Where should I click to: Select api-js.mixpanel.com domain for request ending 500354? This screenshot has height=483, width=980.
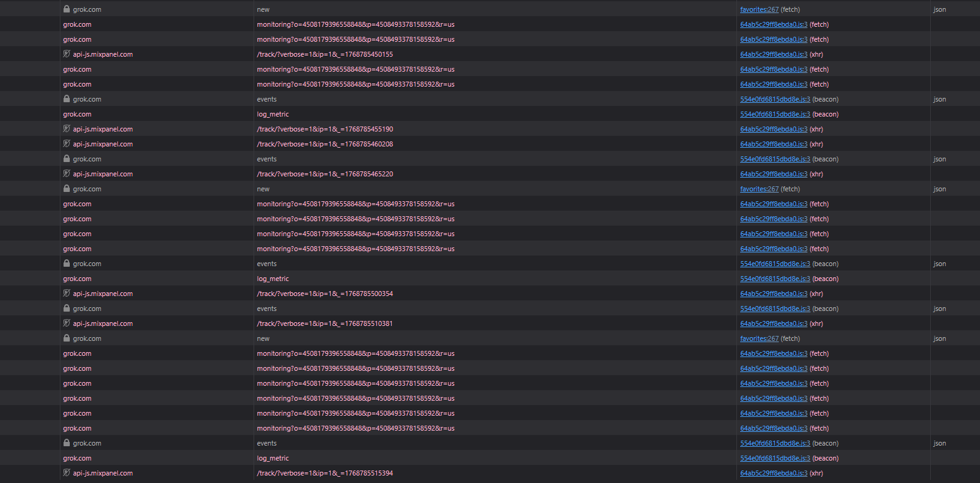(x=103, y=294)
